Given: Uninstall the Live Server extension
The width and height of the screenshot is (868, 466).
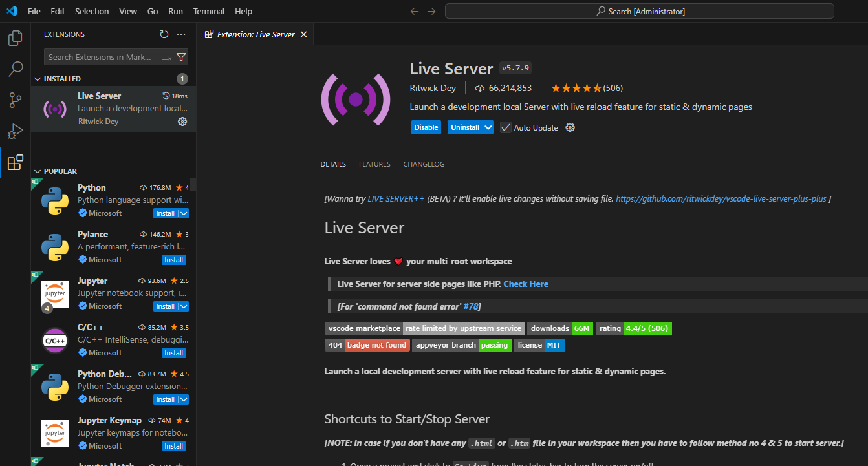Looking at the screenshot, I should (465, 127).
